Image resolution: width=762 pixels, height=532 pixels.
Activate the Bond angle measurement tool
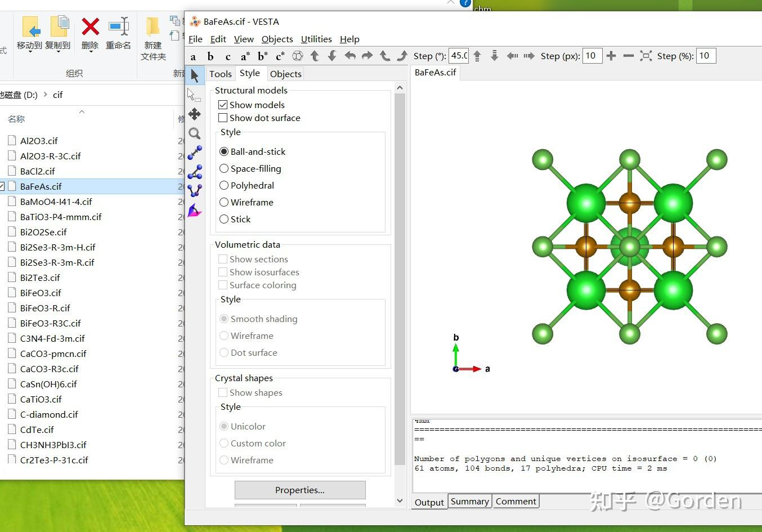(195, 172)
